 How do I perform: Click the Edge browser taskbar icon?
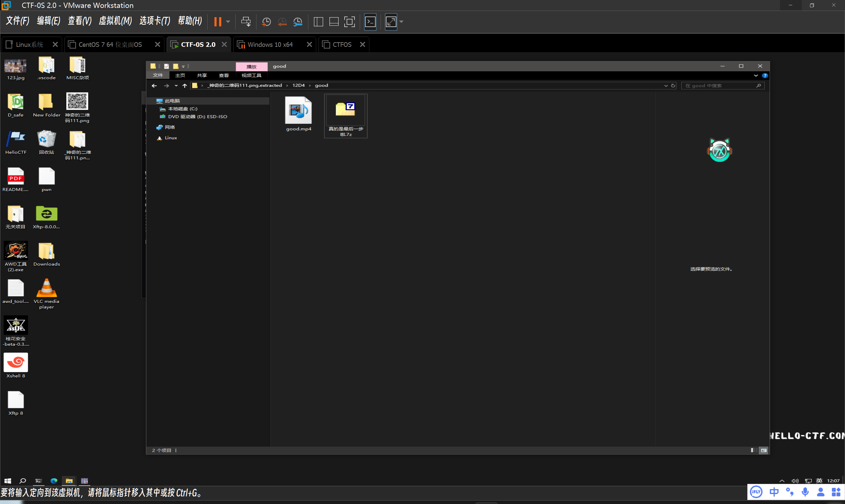[54, 481]
